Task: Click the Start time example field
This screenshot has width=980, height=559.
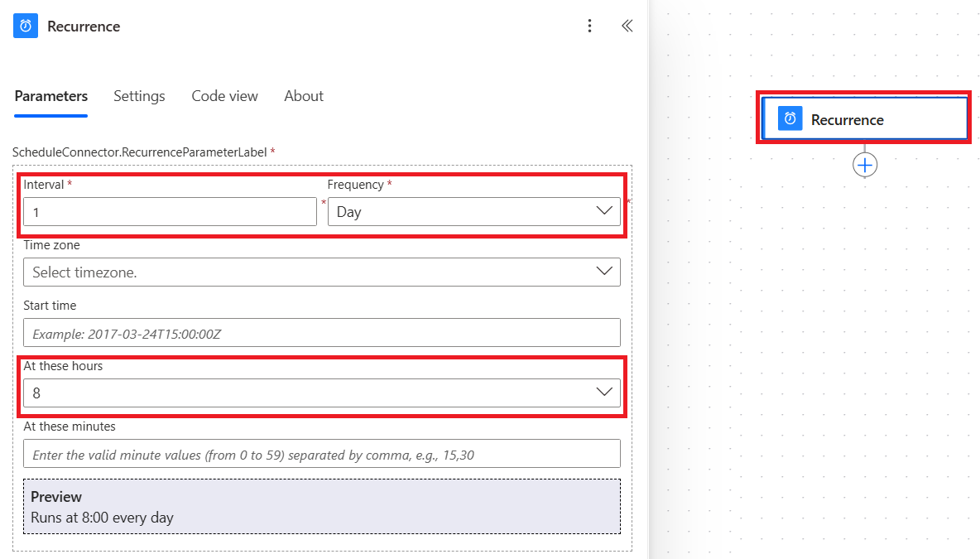Action: pyautogui.click(x=323, y=332)
